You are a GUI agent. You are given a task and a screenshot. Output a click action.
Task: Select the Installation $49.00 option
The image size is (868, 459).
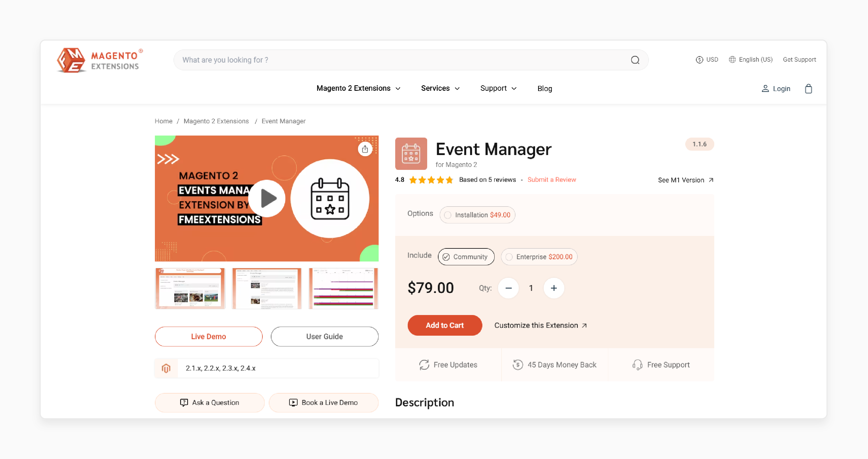[x=477, y=215]
